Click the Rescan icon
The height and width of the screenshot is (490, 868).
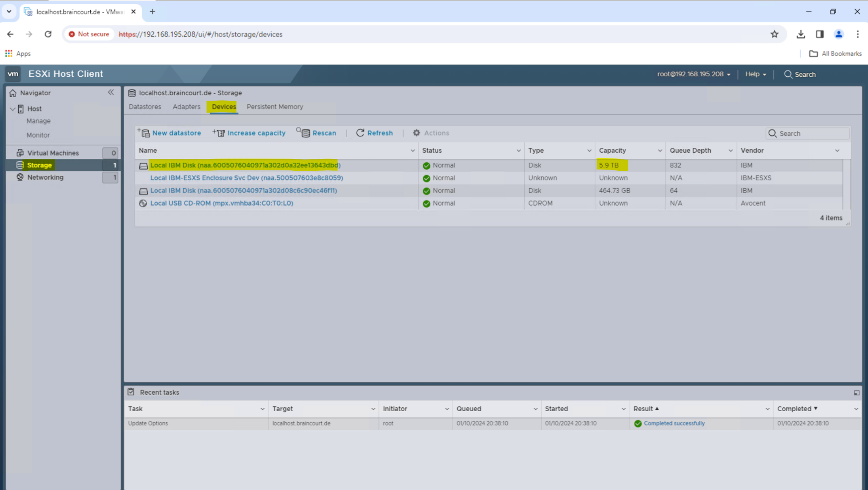pos(305,133)
